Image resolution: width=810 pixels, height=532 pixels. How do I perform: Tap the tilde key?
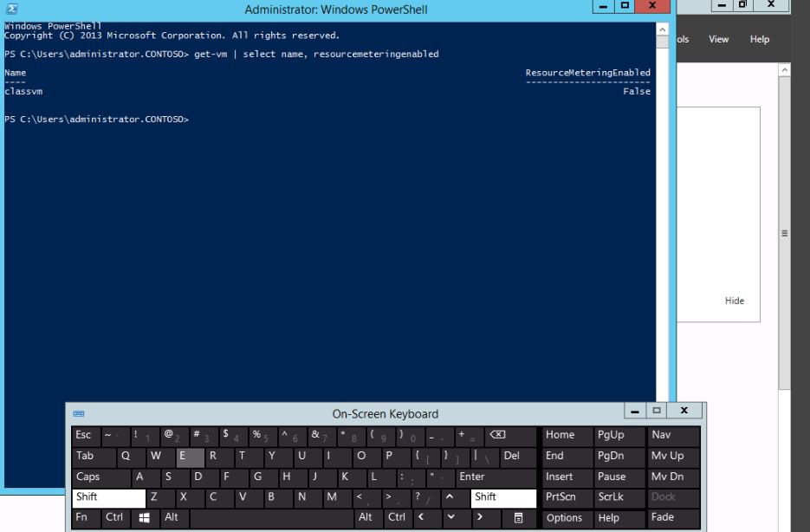pyautogui.click(x=115, y=436)
